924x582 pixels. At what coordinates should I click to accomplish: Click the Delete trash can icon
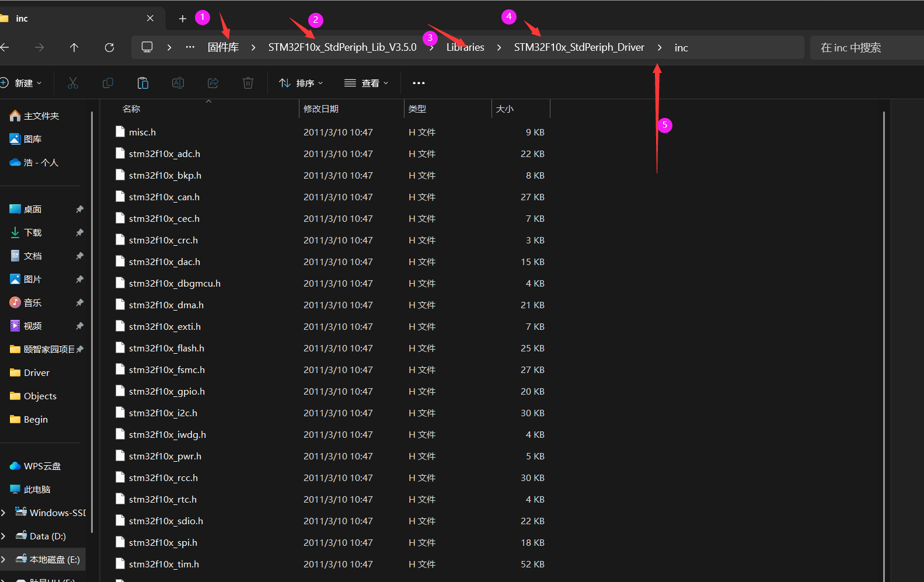pyautogui.click(x=248, y=83)
